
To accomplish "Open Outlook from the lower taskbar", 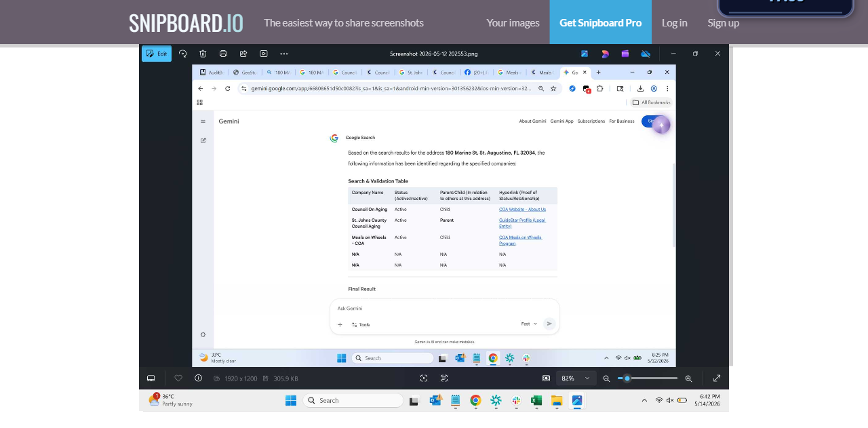I will pos(435,400).
